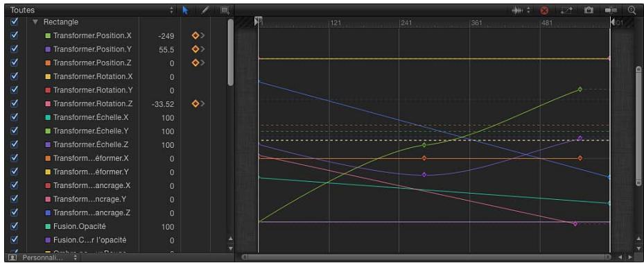The height and width of the screenshot is (263, 644).
Task: Uncheck Transformer.Position.X curve checkbox
Action: coord(15,35)
